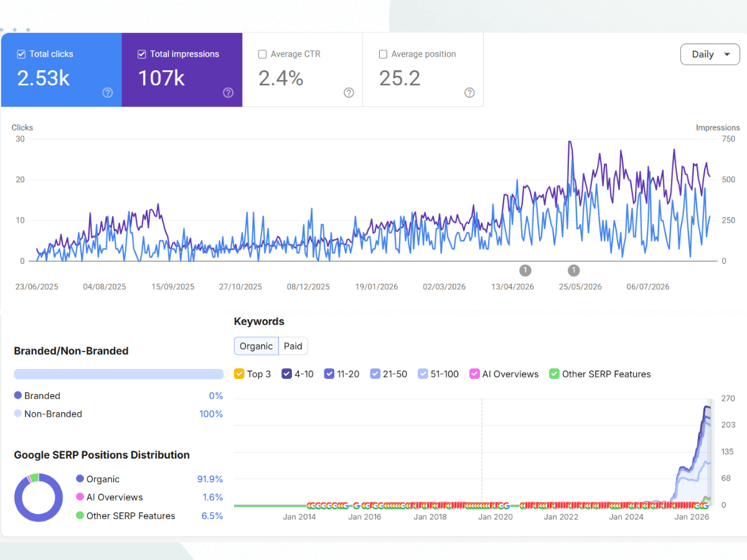
Task: Click the Keywords section heading
Action: 259,322
